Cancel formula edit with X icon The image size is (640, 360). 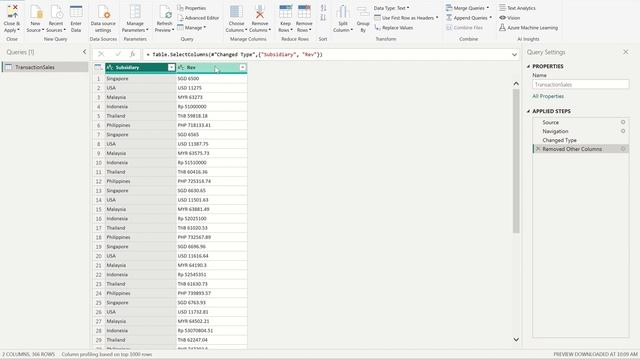(x=101, y=54)
